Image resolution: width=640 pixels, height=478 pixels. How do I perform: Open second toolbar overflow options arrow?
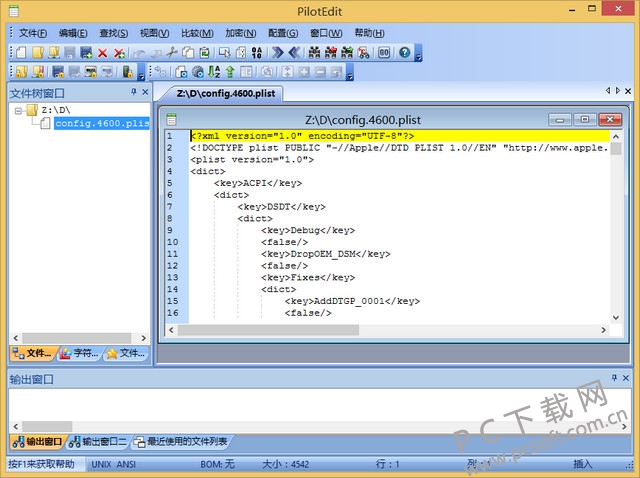click(141, 72)
